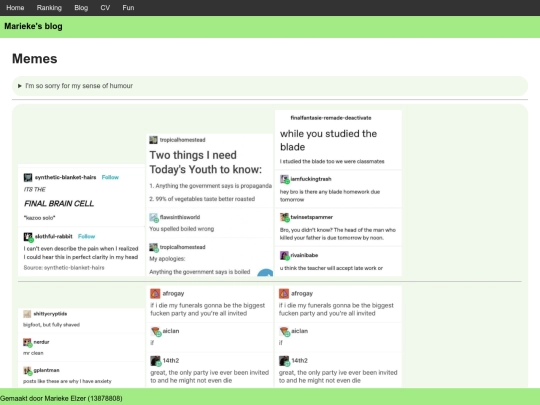Click 'You spelled boiled wrong' text
The image size is (540, 405).
(x=181, y=229)
